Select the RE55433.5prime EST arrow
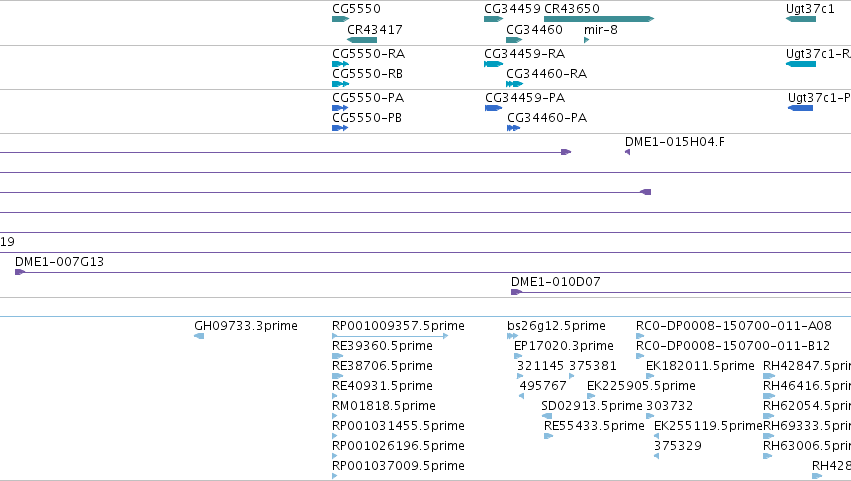The width and height of the screenshot is (851, 481). coord(548,436)
